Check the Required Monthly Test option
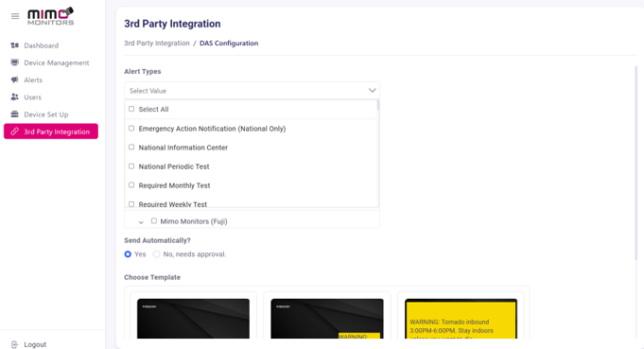 click(131, 185)
